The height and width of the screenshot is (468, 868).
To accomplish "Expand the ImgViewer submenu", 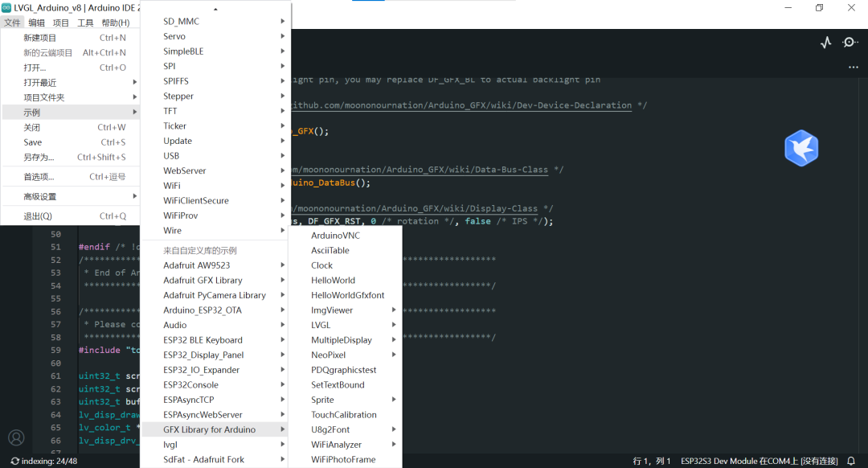I will coord(346,310).
